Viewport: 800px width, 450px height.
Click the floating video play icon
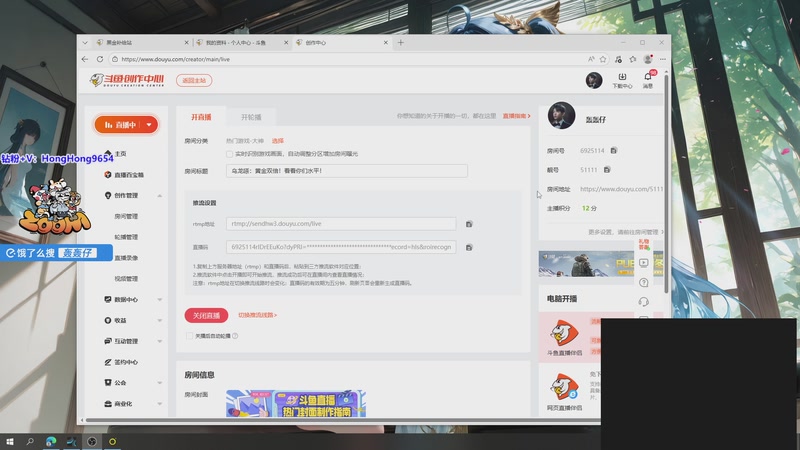(x=644, y=263)
